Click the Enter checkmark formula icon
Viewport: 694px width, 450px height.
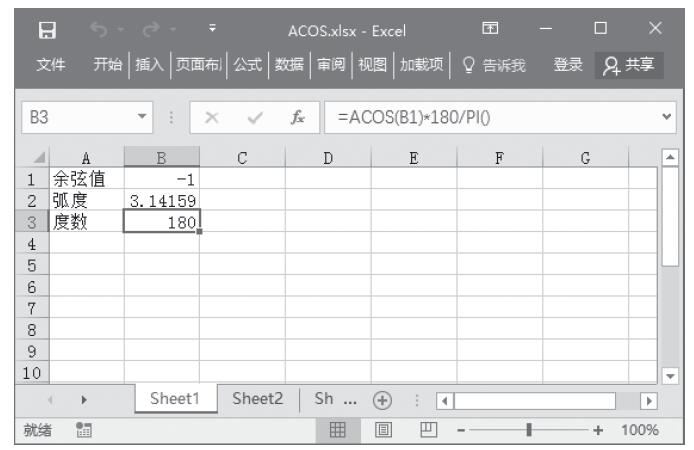click(255, 116)
